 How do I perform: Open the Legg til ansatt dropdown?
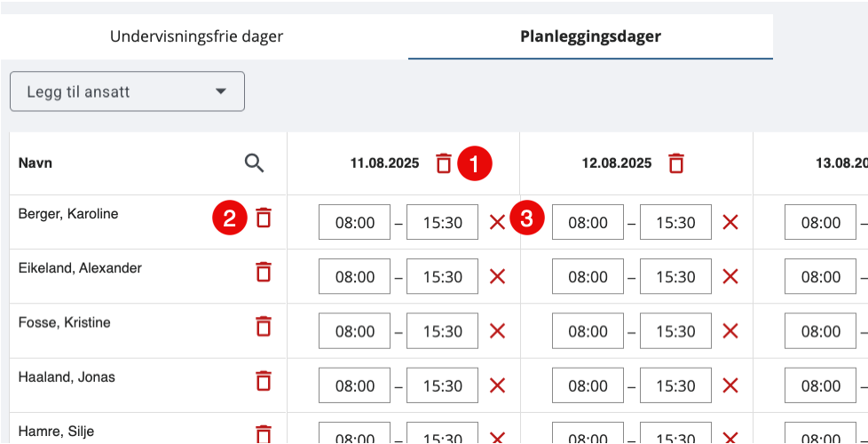pos(127,91)
